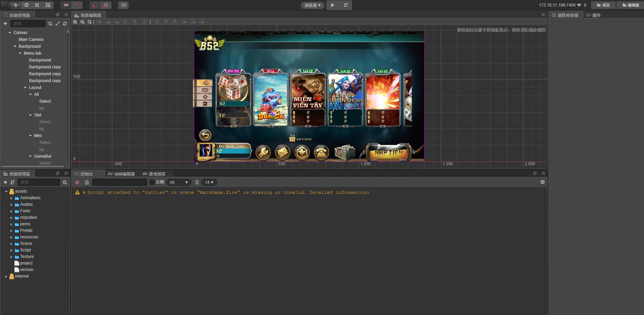The width and height of the screenshot is (644, 315).
Task: Refresh the hierarchy panel
Action: pos(65,24)
